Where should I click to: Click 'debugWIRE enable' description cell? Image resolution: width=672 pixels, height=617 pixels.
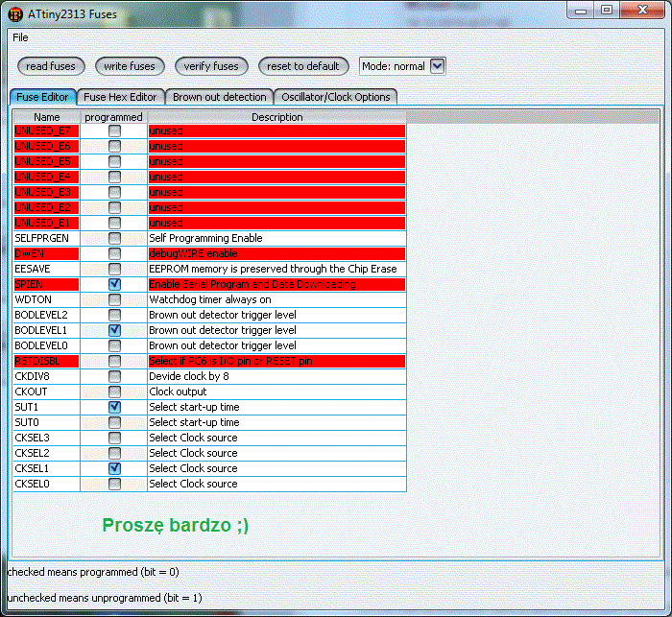276,253
